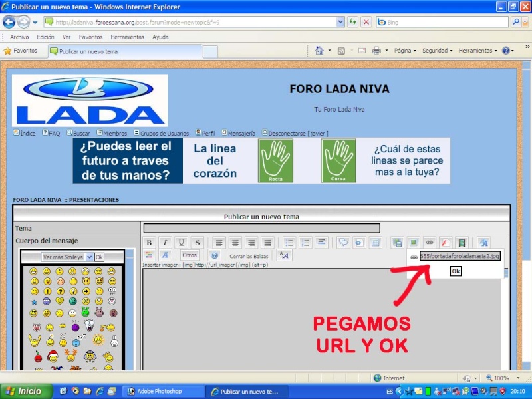Open the IE help question-mark dropdown
This screenshot has height=399, width=532.
pos(508,51)
